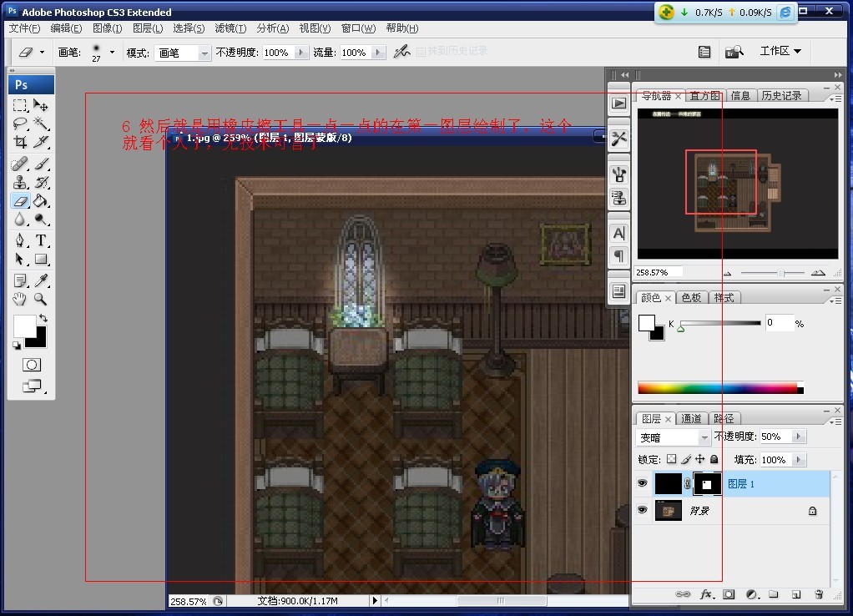
Task: Activate the Crop tool
Action: click(20, 142)
